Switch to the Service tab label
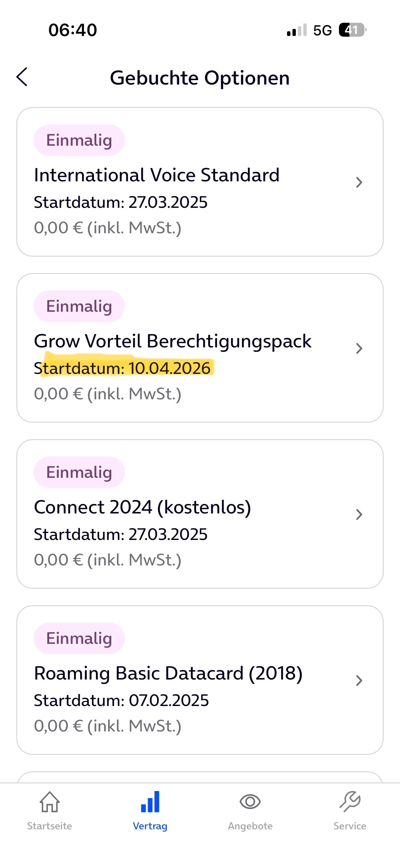This screenshot has width=400, height=868. [350, 826]
